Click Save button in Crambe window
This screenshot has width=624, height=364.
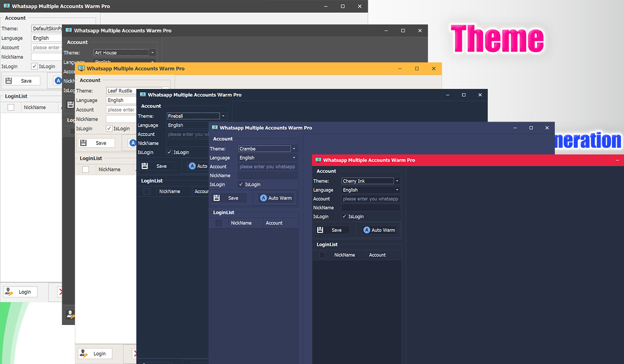click(229, 198)
